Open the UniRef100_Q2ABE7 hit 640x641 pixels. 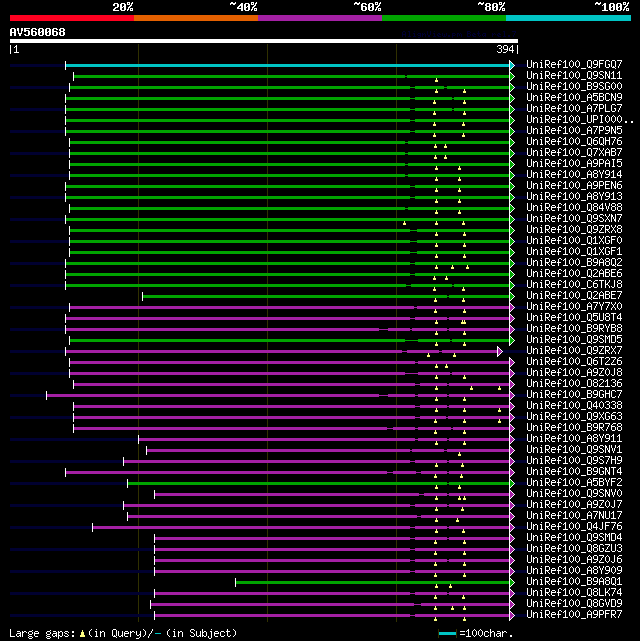574,295
